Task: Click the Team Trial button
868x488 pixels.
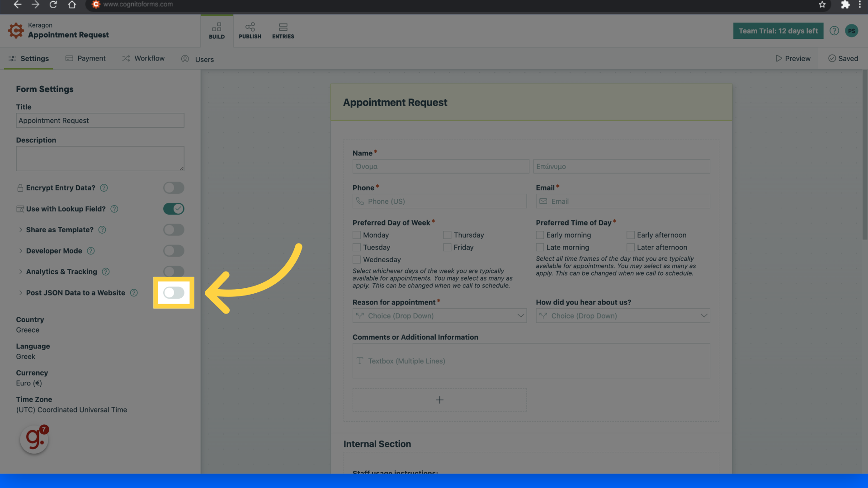Action: coord(778,30)
